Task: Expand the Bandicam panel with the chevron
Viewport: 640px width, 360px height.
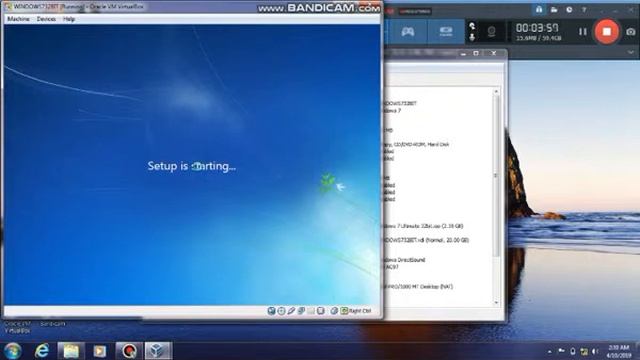Action: point(631,53)
